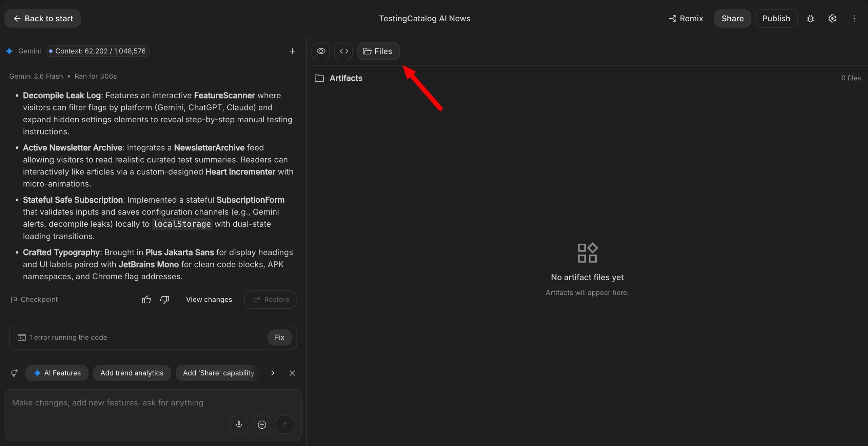Open the settings gear icon
This screenshot has height=446, width=868.
pyautogui.click(x=832, y=18)
